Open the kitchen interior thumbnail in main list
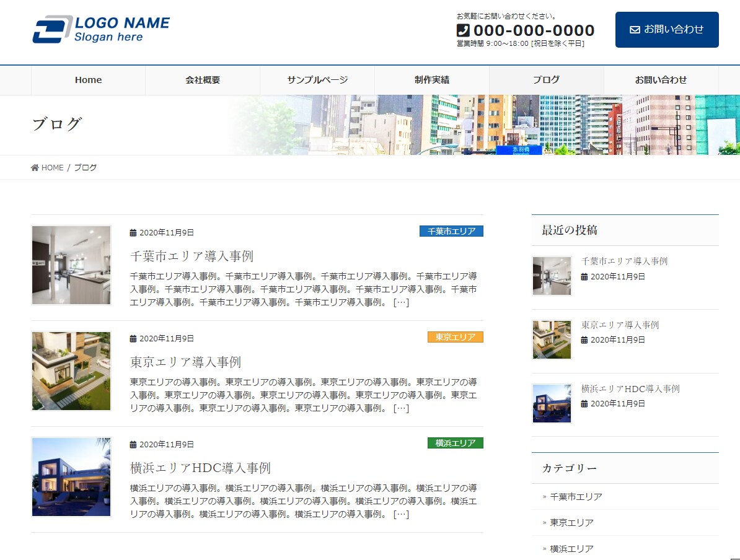The image size is (740, 560). click(71, 265)
